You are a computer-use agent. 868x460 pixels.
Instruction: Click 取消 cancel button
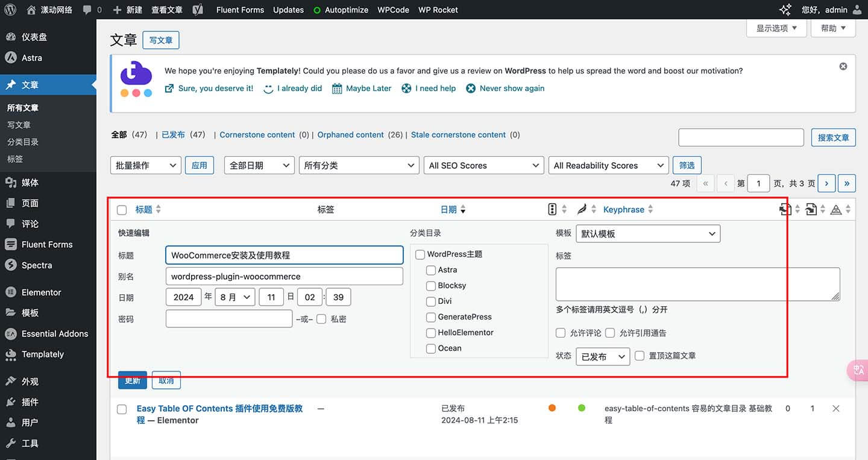pos(166,380)
